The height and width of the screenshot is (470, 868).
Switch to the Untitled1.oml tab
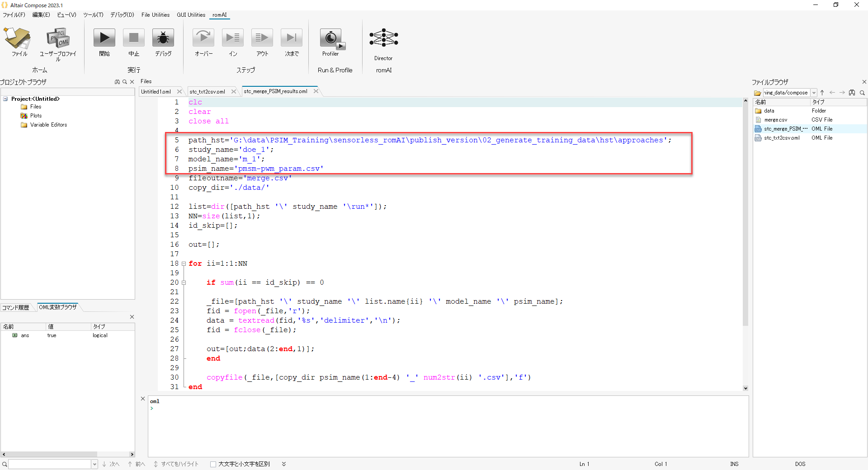coord(156,92)
